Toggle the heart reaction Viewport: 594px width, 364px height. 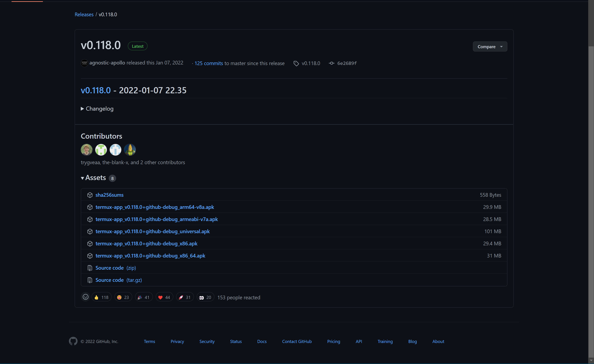point(164,297)
